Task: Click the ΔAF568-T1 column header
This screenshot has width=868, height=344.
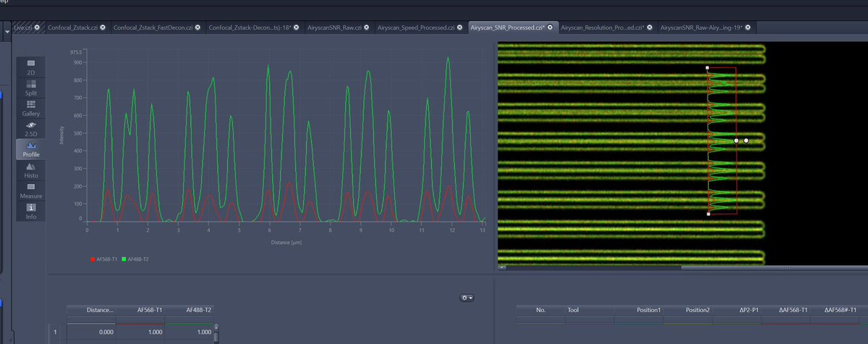Action: pyautogui.click(x=786, y=310)
